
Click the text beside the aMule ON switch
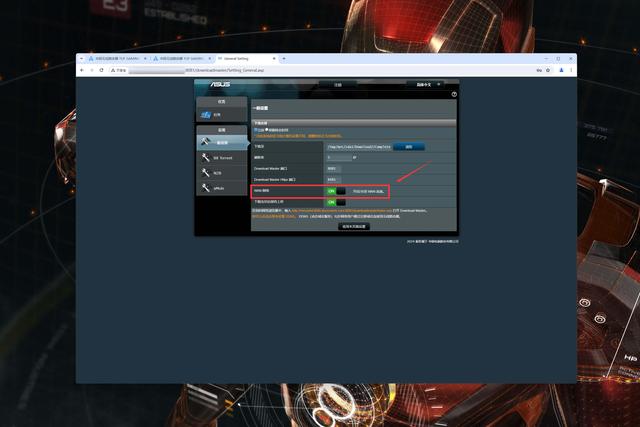pos(368,191)
